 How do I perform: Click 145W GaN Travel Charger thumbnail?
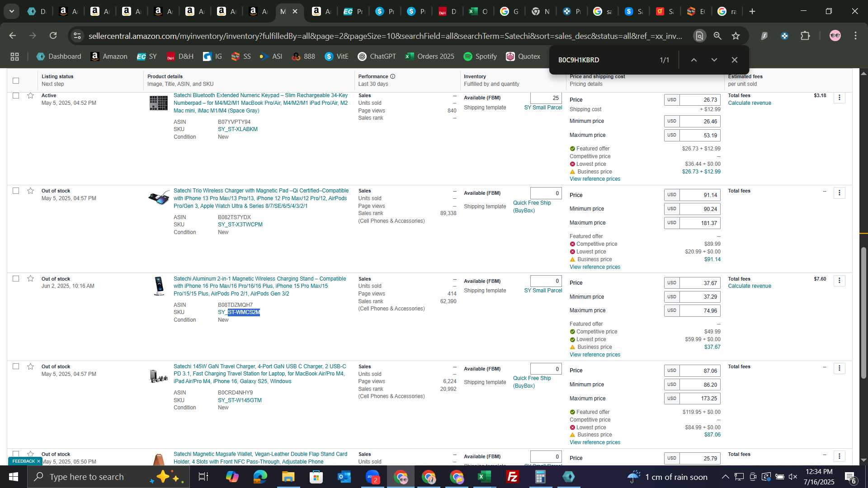tap(159, 375)
